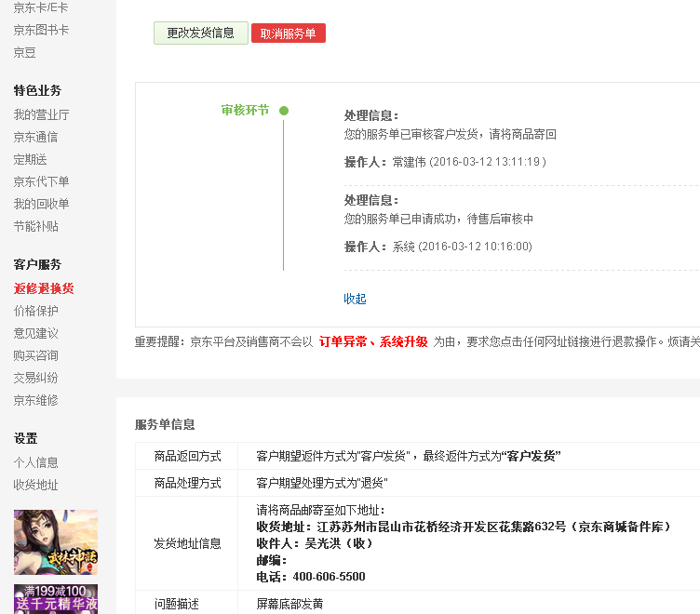The image size is (700, 614).
Task: Click the red 取消服务单 button
Action: tap(288, 33)
